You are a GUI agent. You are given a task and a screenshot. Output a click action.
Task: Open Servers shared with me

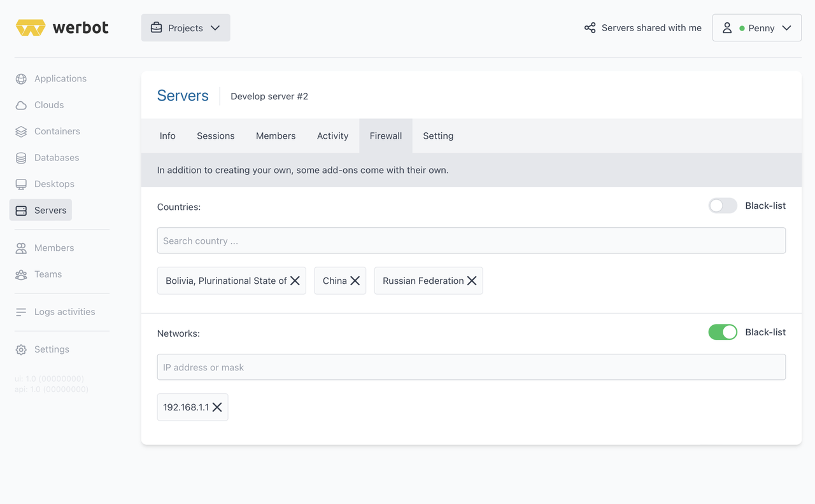tap(643, 28)
